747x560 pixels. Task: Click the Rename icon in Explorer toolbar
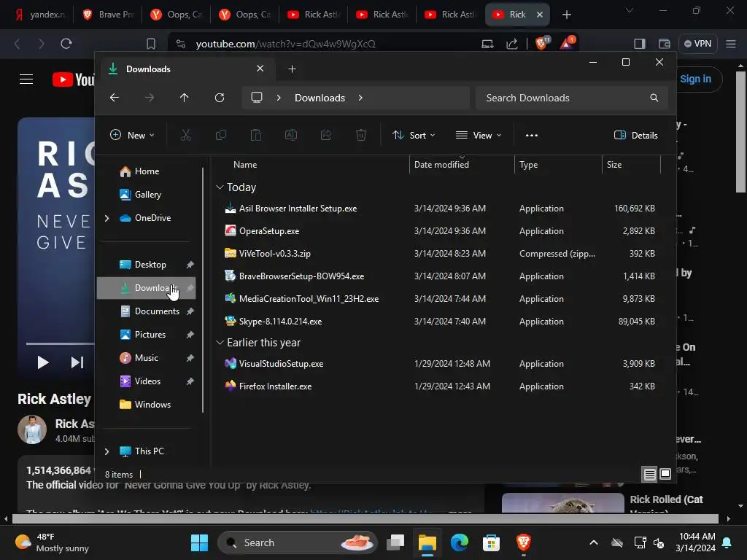pos(290,135)
